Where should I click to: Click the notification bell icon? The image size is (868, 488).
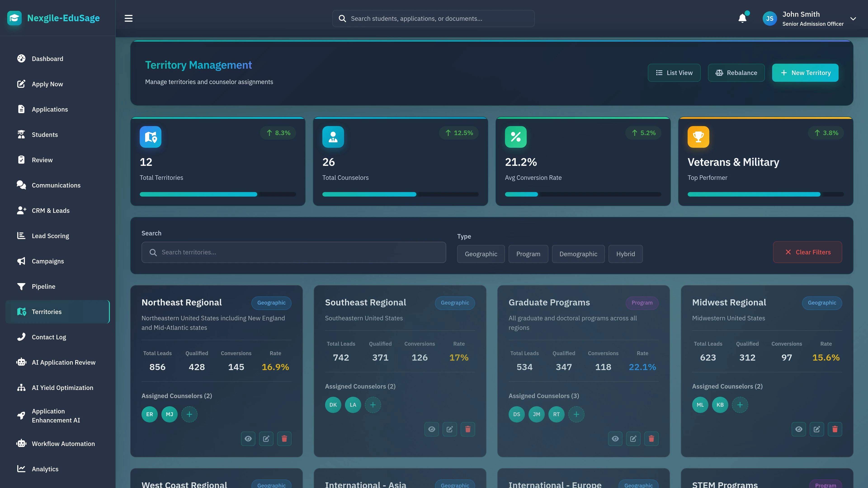point(742,18)
